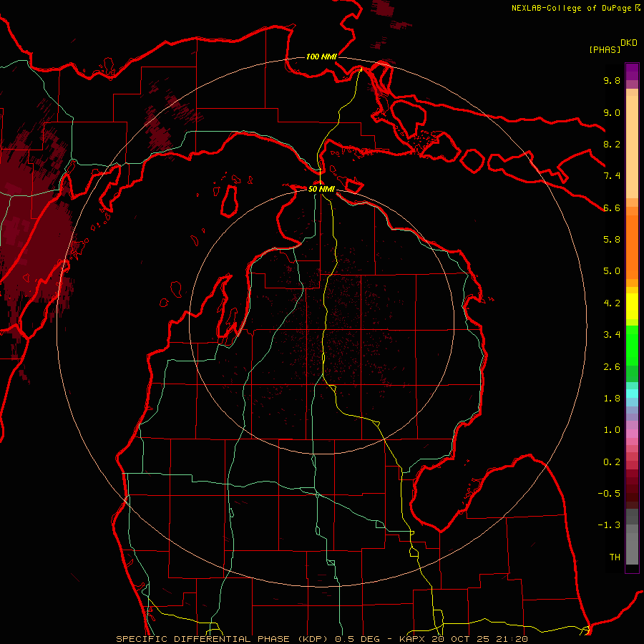Pick the yellow band beside 4.2
Screen dimensions: 644x644
pos(632,306)
